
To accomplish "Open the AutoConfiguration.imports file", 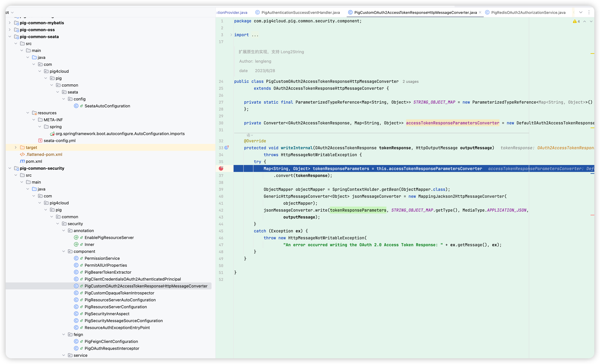I will (120, 134).
